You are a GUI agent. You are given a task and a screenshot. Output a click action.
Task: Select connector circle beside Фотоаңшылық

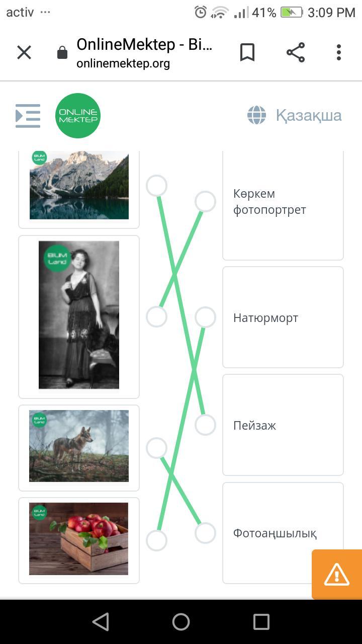[x=205, y=533]
